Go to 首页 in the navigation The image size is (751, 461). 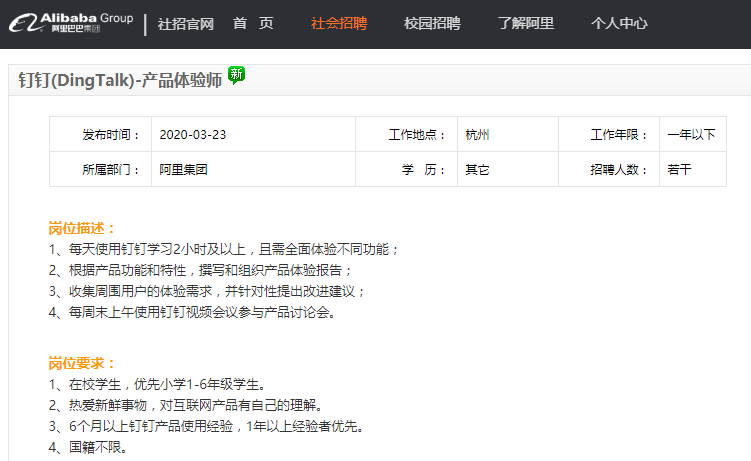[x=253, y=23]
